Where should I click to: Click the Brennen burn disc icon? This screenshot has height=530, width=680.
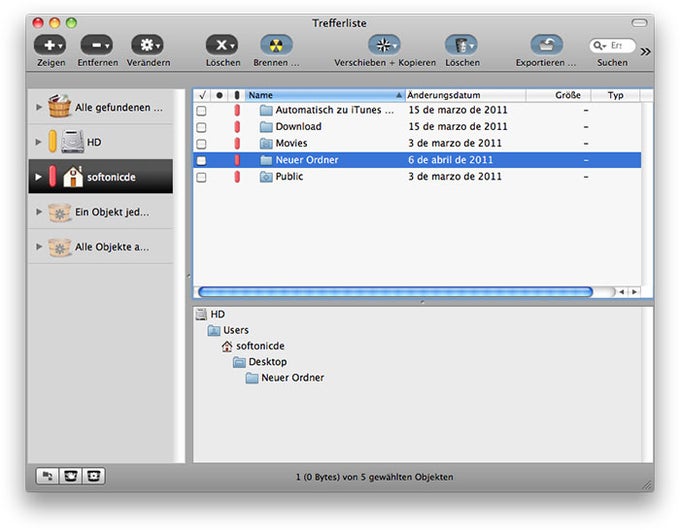(x=276, y=45)
